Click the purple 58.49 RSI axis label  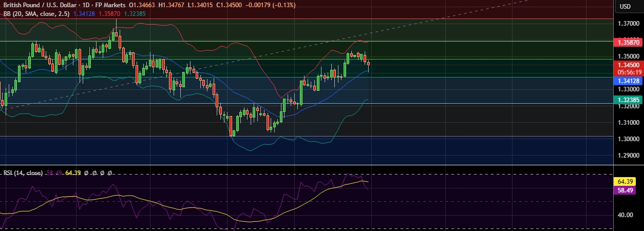pyautogui.click(x=626, y=190)
